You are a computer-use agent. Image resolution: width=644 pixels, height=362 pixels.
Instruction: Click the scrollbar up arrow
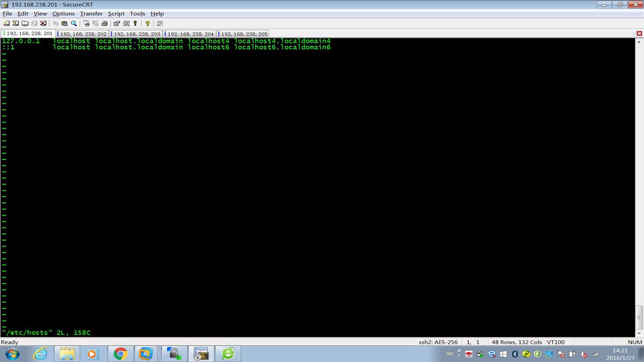tap(639, 42)
